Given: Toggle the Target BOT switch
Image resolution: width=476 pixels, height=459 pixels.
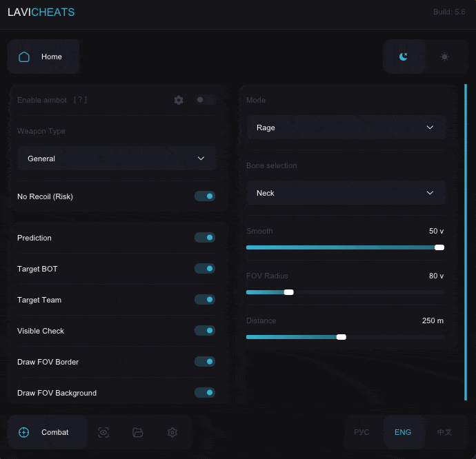Looking at the screenshot, I should (x=205, y=269).
